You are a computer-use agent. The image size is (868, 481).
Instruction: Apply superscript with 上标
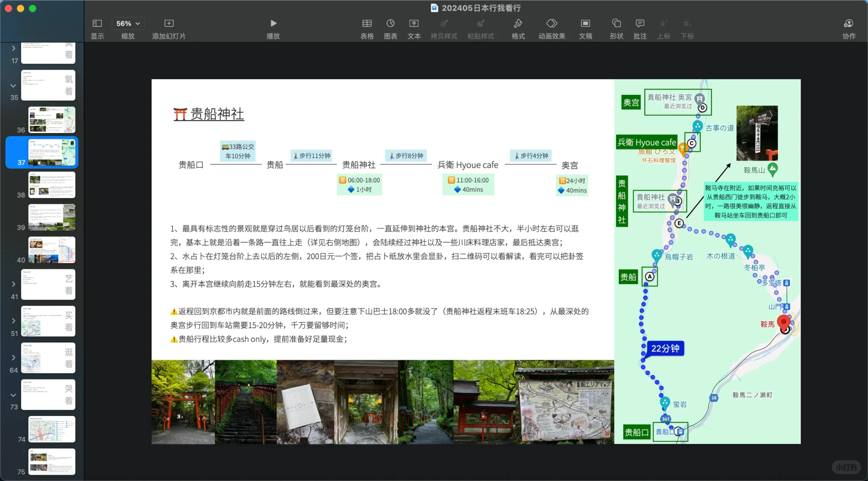click(664, 28)
